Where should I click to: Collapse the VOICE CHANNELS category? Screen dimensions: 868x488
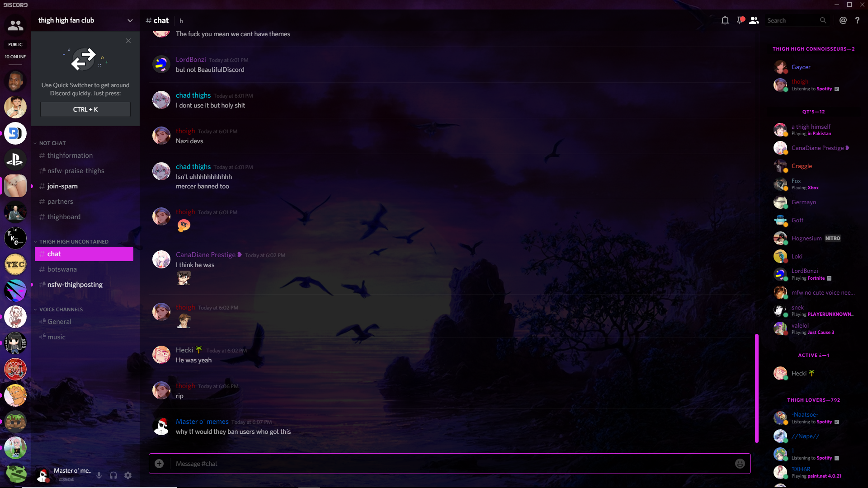(61, 310)
